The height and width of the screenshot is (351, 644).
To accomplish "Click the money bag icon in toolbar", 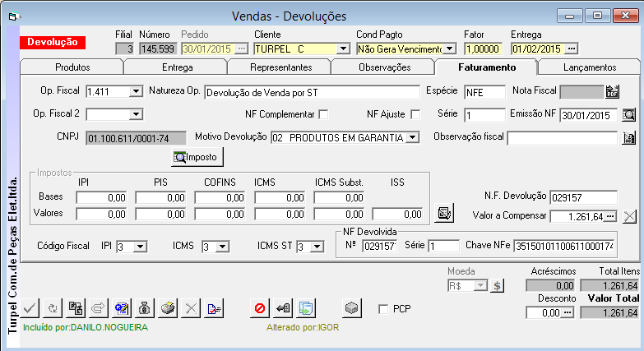I will pos(144,308).
